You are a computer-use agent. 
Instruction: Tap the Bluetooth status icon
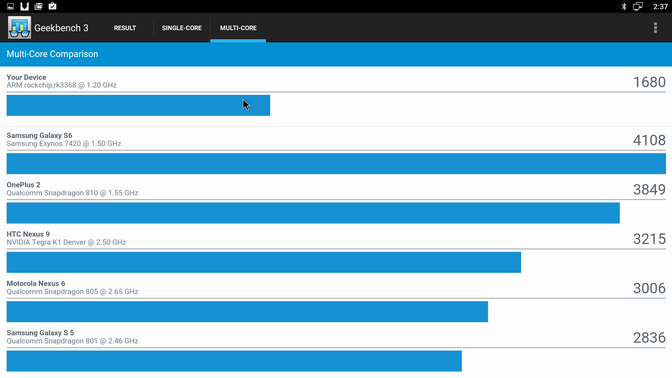pos(624,6)
